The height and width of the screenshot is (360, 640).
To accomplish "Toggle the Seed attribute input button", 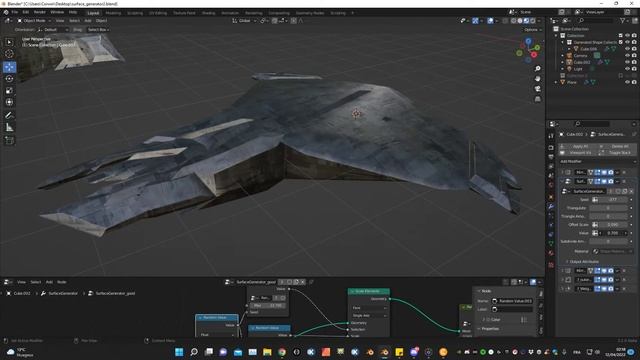I will point(595,200).
